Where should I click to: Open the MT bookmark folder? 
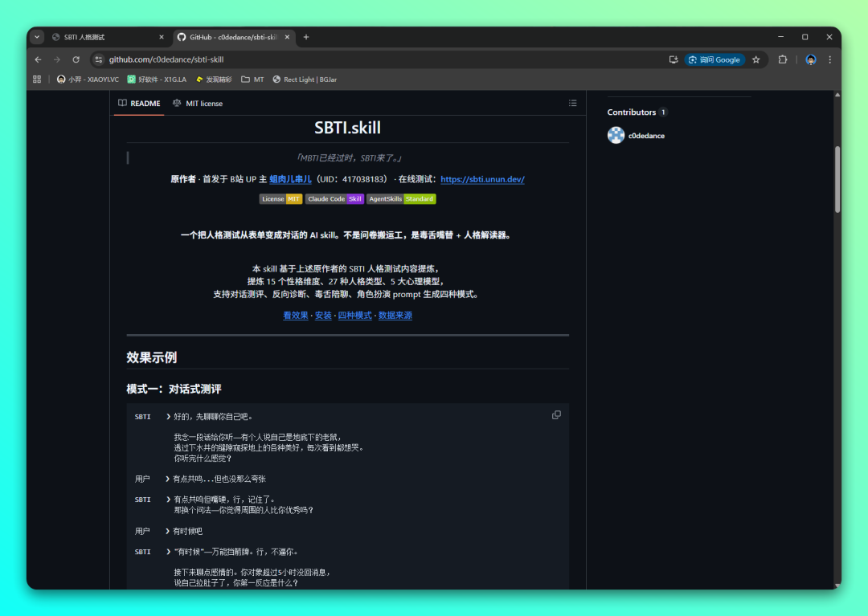[x=252, y=80]
